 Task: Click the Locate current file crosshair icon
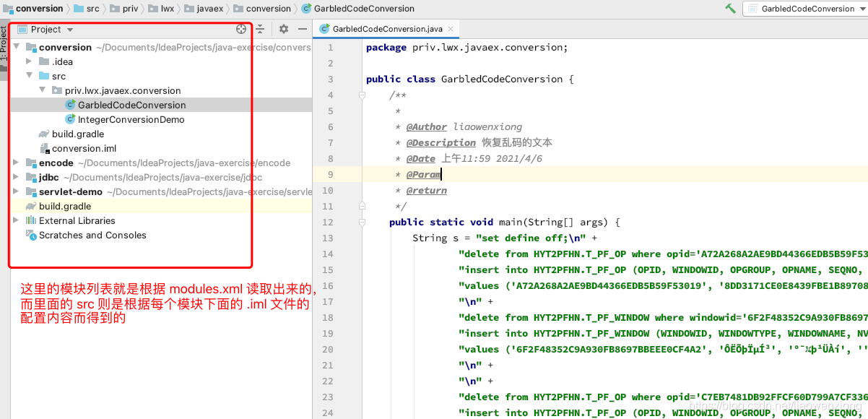click(241, 29)
